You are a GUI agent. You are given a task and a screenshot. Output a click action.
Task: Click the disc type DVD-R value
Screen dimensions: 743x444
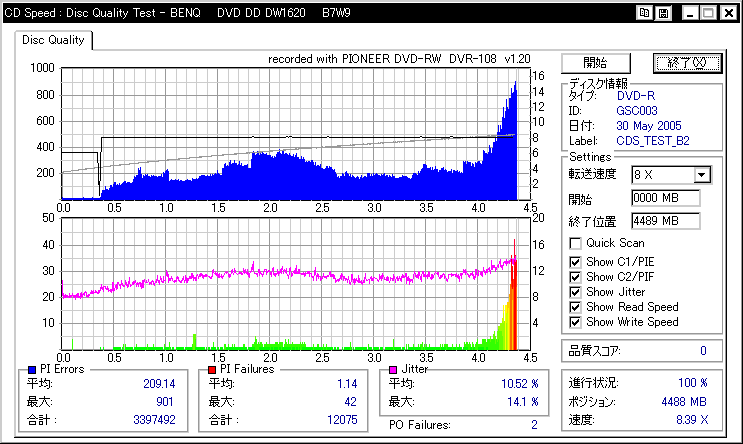point(635,96)
